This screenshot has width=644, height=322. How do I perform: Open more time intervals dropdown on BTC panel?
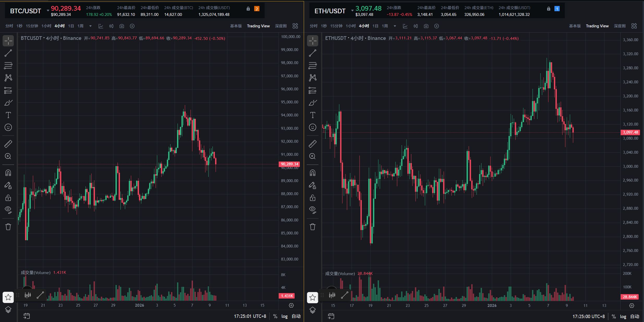pos(90,26)
